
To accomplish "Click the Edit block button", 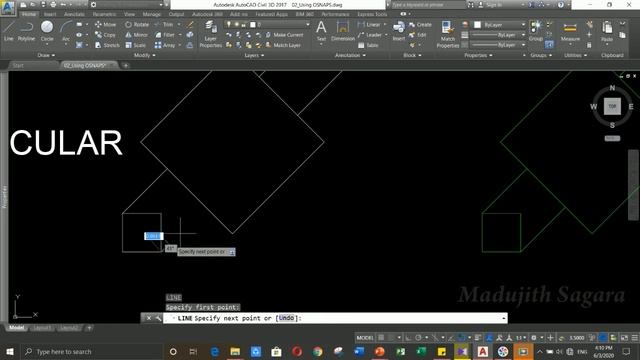I will pos(418,35).
